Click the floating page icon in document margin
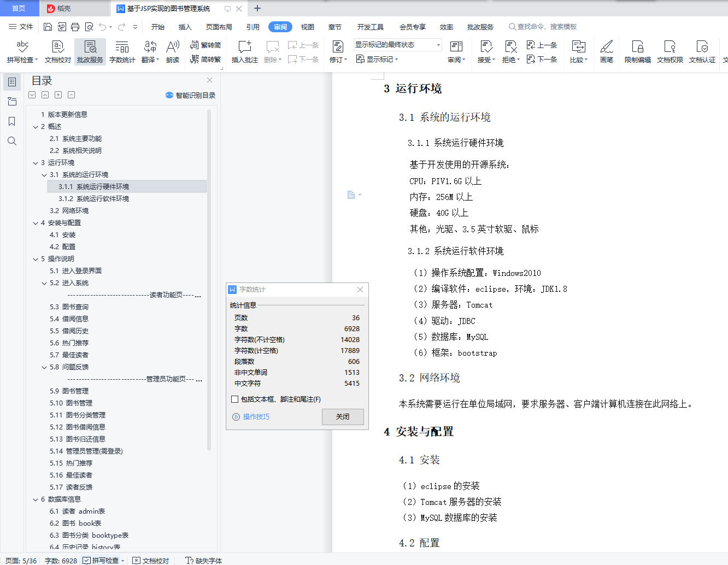 (351, 195)
